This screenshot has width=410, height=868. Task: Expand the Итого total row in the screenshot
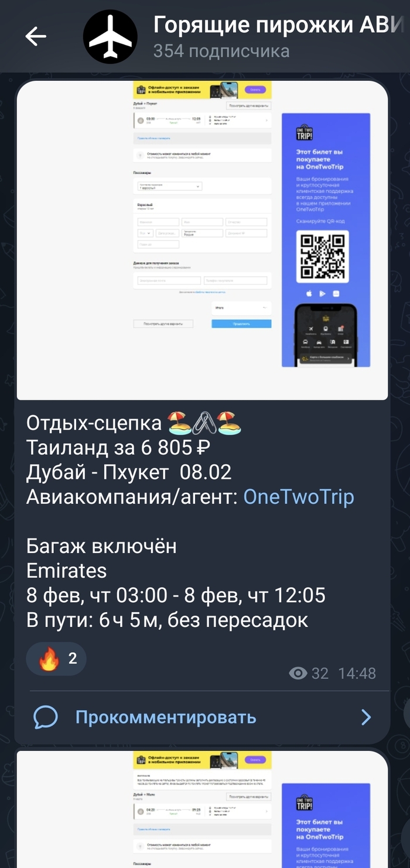(241, 307)
